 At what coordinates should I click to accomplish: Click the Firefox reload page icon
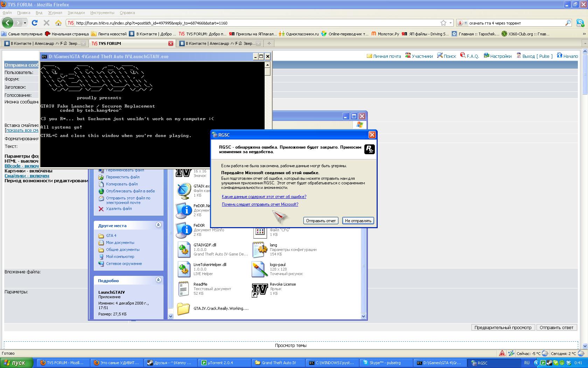coord(34,23)
